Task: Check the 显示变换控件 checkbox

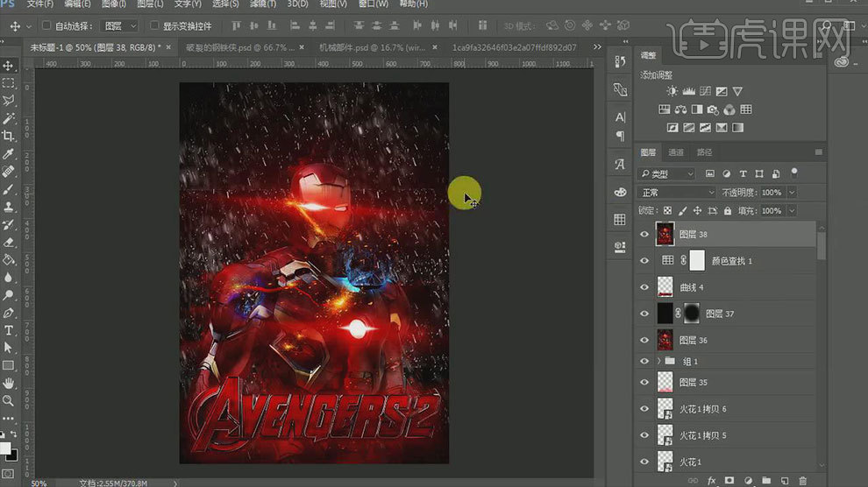Action: point(154,26)
